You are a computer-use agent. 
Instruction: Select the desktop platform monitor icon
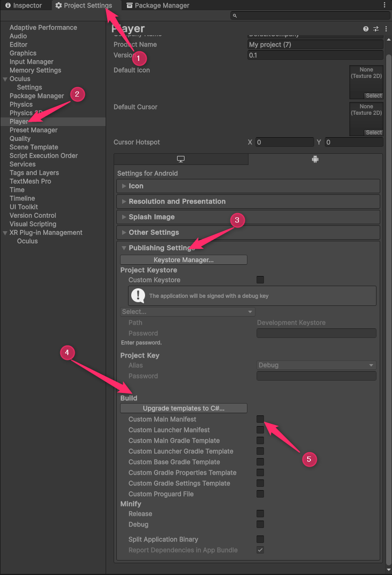tap(180, 159)
